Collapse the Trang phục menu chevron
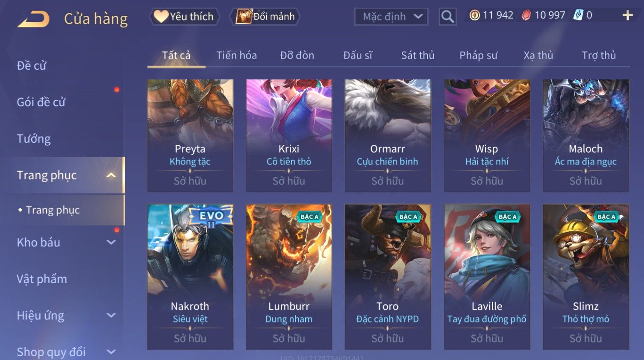The height and width of the screenshot is (360, 644). [111, 175]
